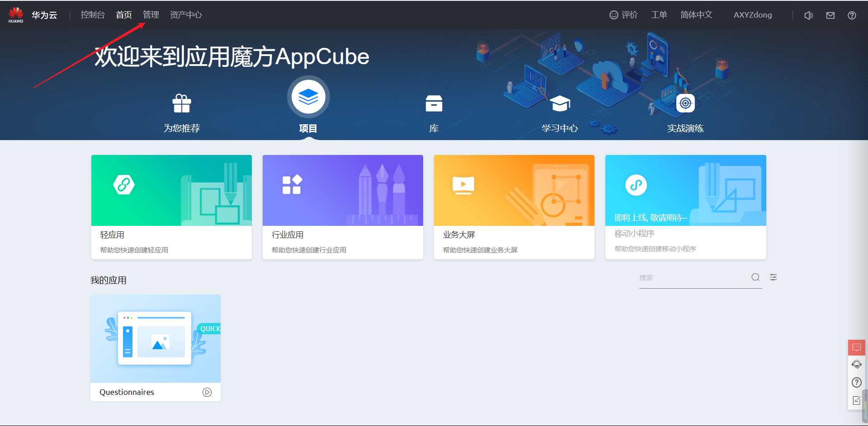Viewport: 868px width, 426px height.
Task: Open the announcements speaker icon
Action: pyautogui.click(x=809, y=15)
